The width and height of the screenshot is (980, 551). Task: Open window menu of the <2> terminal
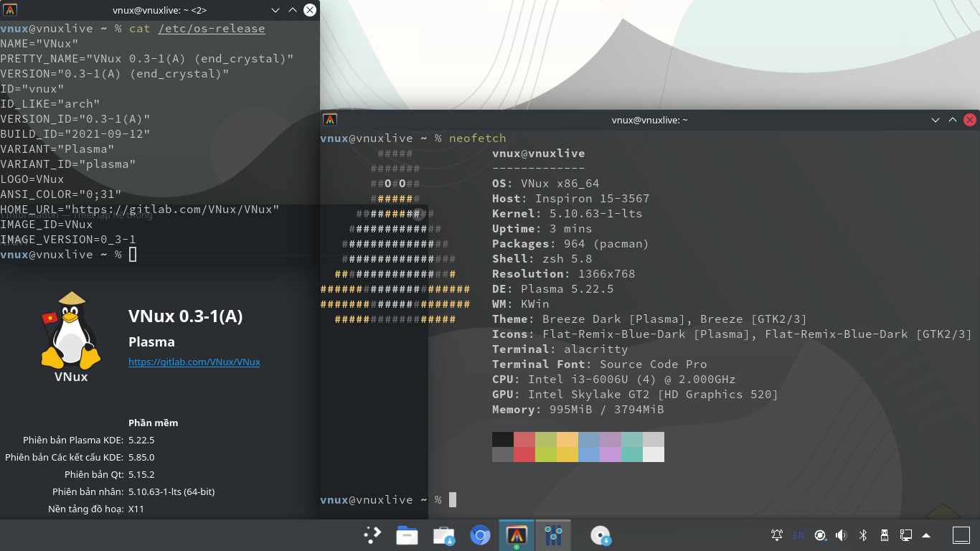[x=10, y=10]
